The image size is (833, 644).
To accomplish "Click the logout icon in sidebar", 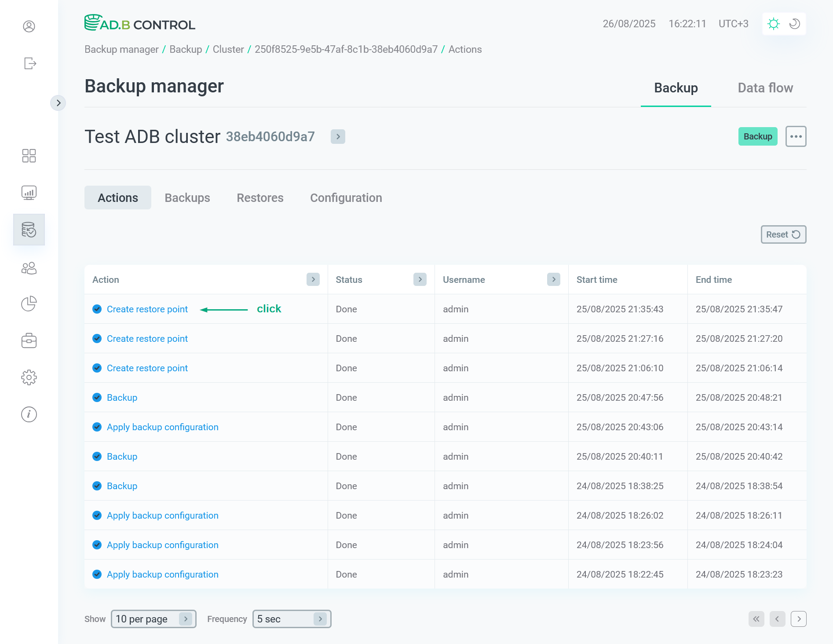I will point(29,63).
